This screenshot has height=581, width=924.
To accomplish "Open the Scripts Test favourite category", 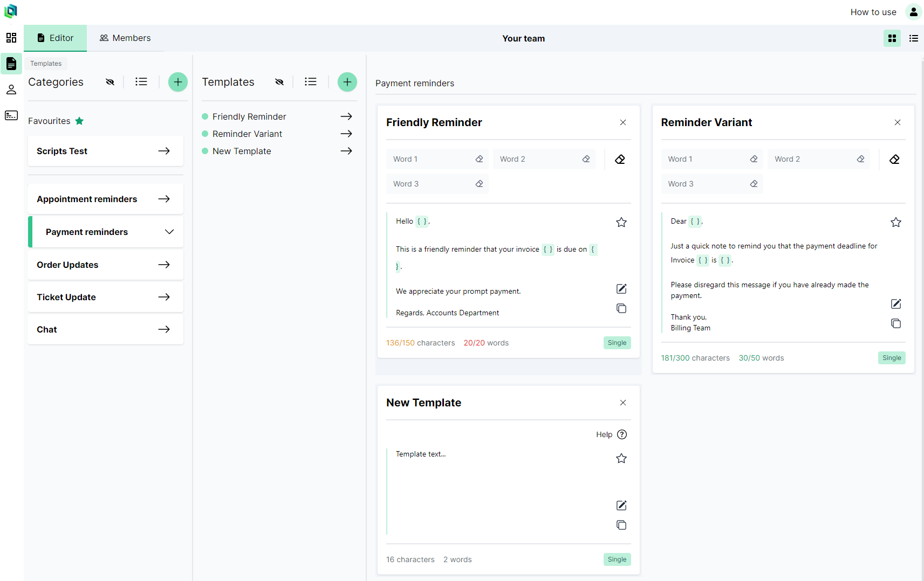I will tap(106, 151).
